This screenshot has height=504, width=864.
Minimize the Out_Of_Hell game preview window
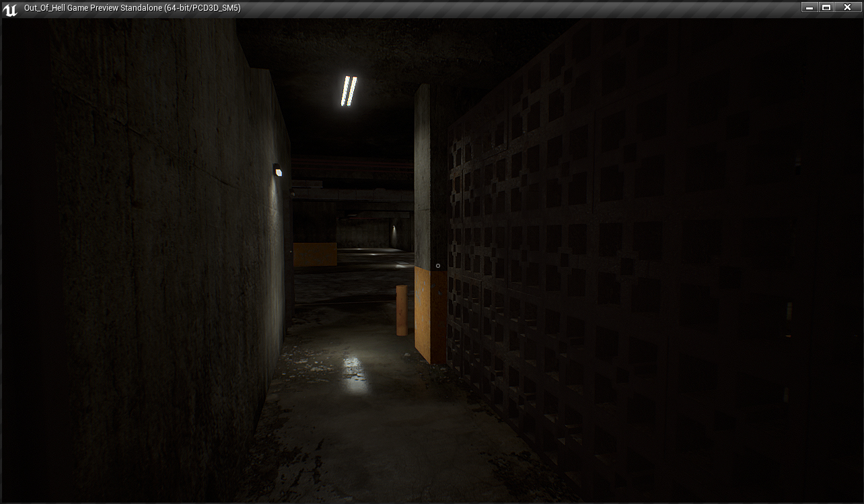pyautogui.click(x=809, y=7)
